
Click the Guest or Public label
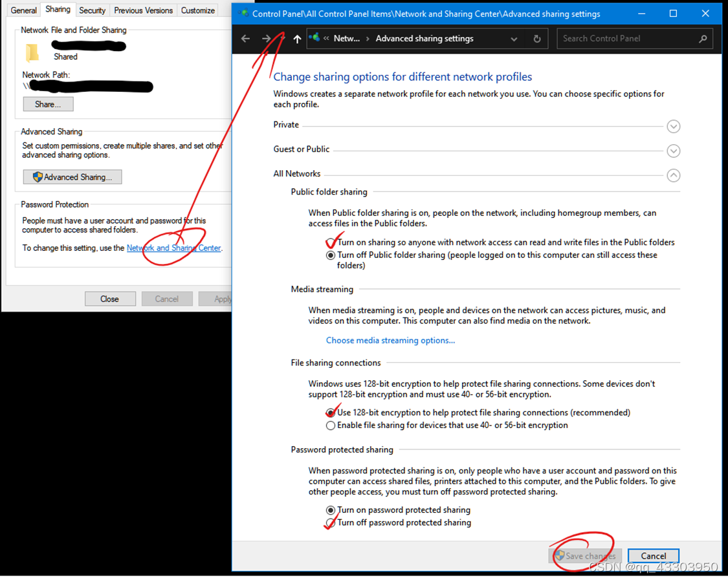point(302,149)
